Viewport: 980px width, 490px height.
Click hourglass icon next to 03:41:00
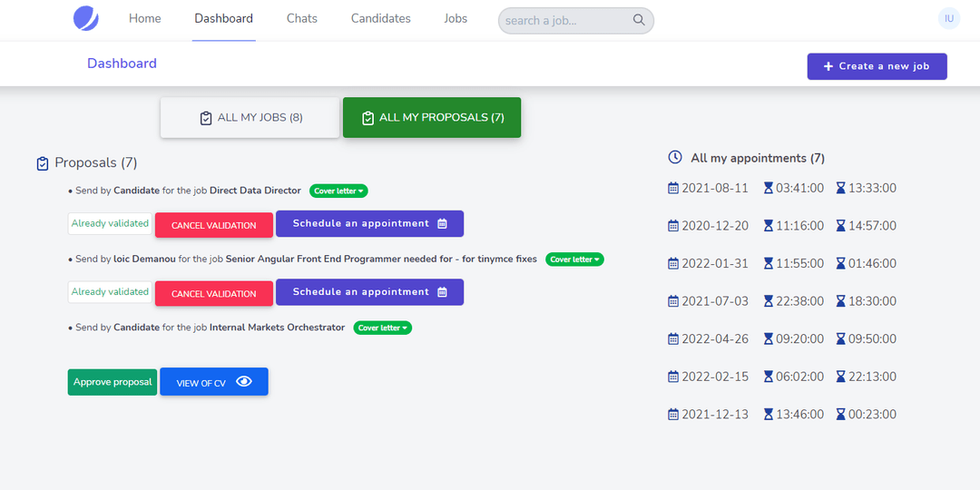[769, 188]
